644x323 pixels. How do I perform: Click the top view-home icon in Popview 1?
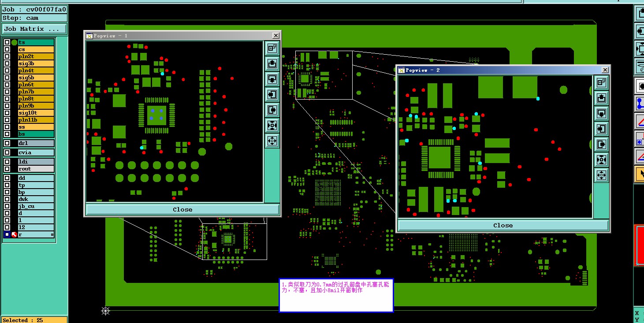point(272,48)
